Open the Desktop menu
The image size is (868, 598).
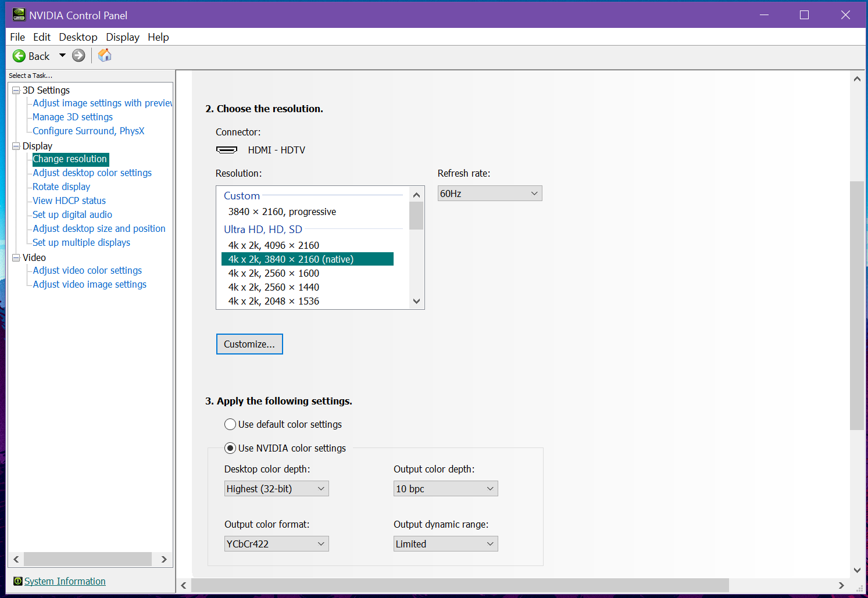coord(78,37)
